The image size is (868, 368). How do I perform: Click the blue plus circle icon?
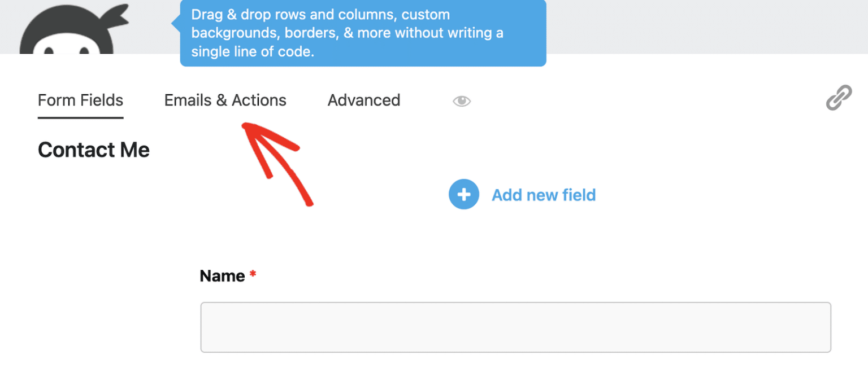(463, 194)
